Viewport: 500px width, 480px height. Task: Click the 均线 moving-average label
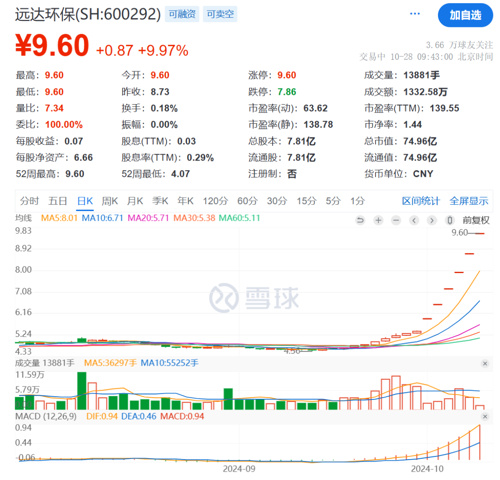23,218
